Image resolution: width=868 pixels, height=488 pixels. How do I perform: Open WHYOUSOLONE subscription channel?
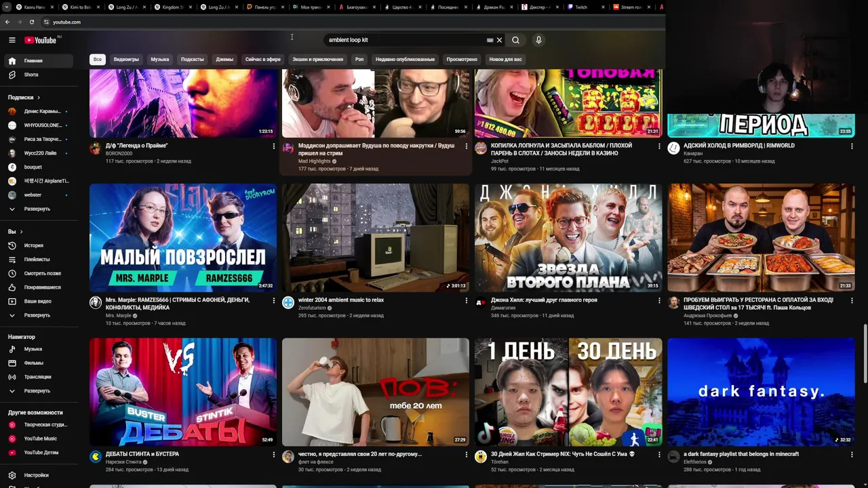38,125
